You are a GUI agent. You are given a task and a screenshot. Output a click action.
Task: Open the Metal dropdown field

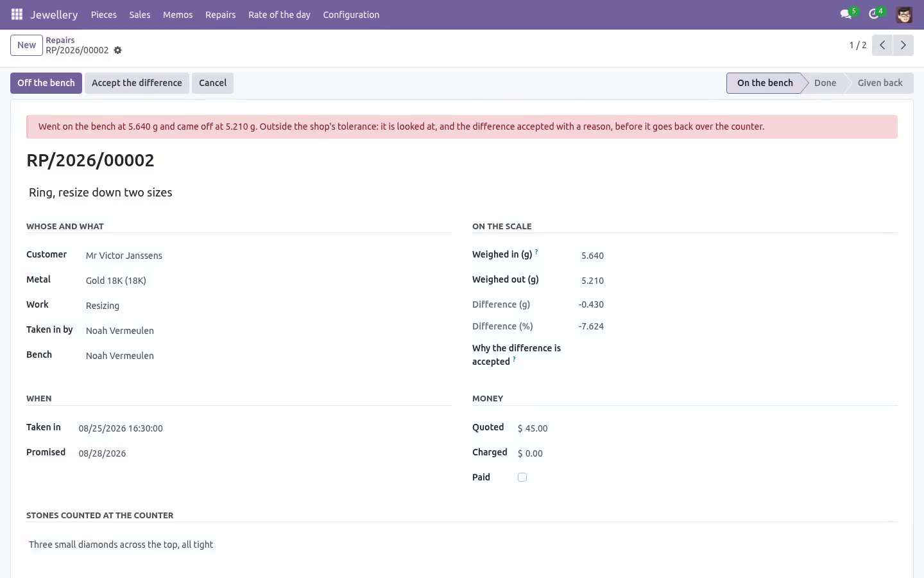pos(268,281)
